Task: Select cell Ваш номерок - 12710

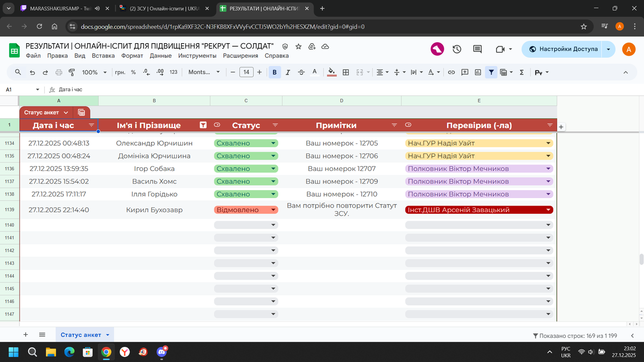Action: tap(342, 194)
